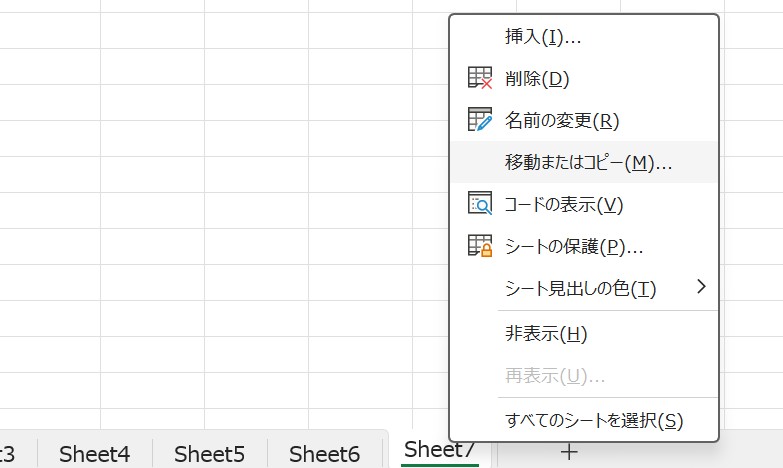This screenshot has width=783, height=468.
Task: Click すべてのシートを選択(S) entry
Action: 594,420
